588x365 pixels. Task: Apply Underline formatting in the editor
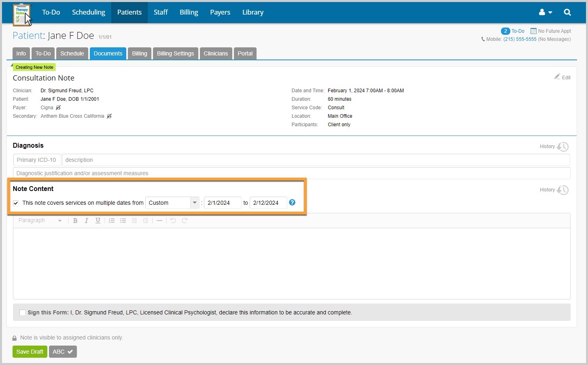click(x=98, y=221)
